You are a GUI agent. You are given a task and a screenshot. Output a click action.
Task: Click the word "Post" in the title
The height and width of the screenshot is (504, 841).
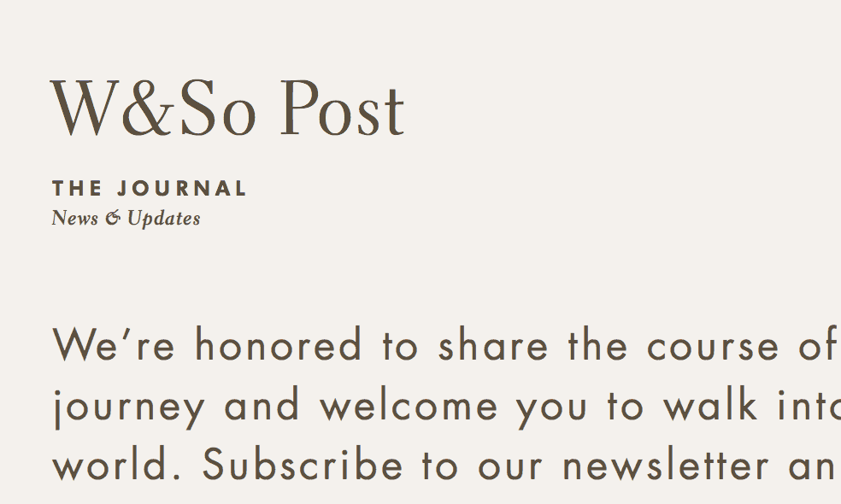(x=342, y=109)
